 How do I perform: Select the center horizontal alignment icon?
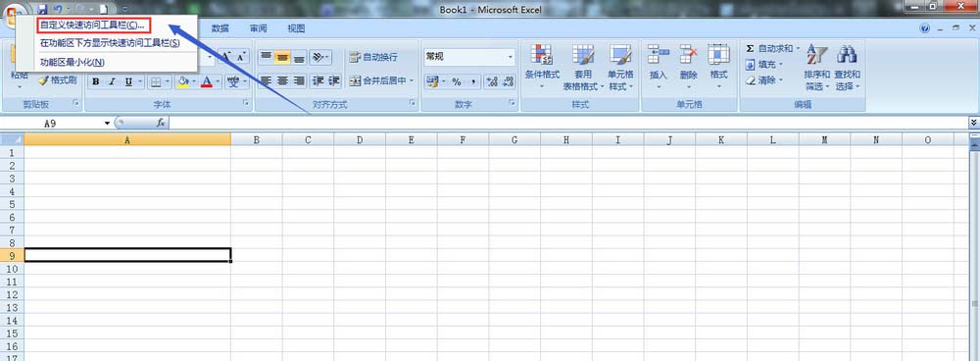pyautogui.click(x=283, y=80)
